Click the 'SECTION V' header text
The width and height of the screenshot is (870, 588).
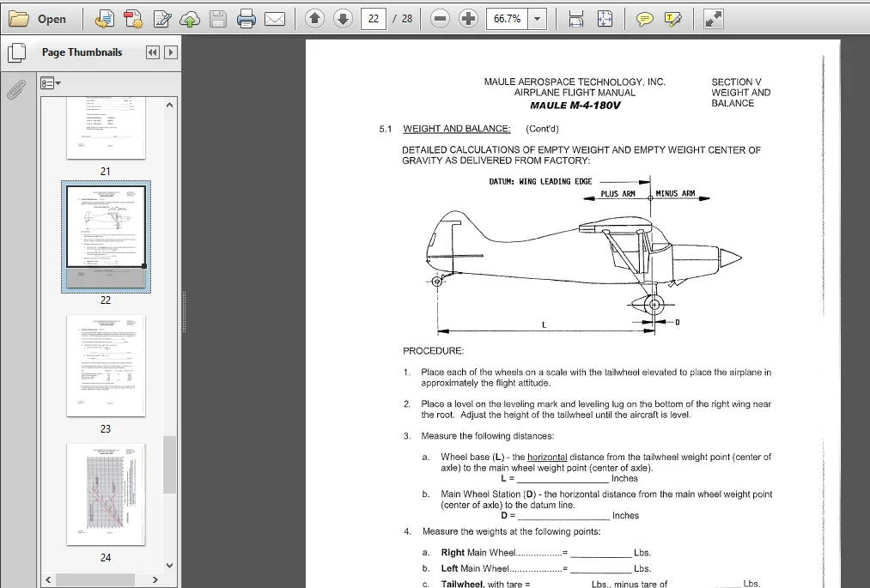[736, 82]
